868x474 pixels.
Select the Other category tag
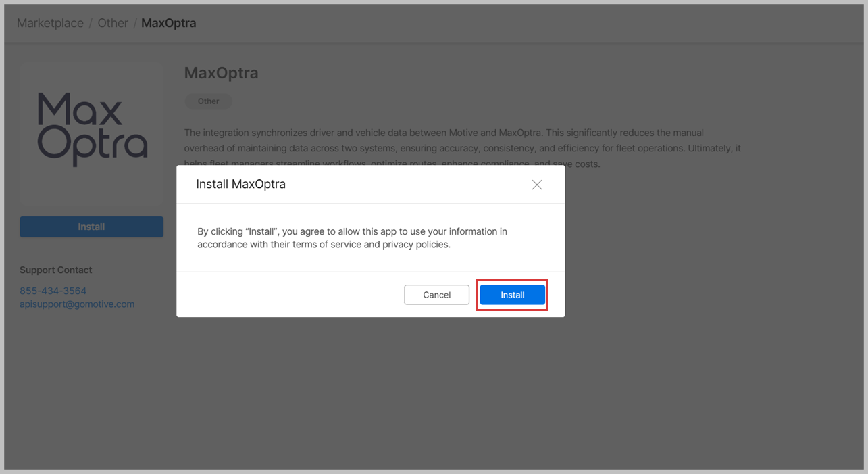click(x=208, y=101)
